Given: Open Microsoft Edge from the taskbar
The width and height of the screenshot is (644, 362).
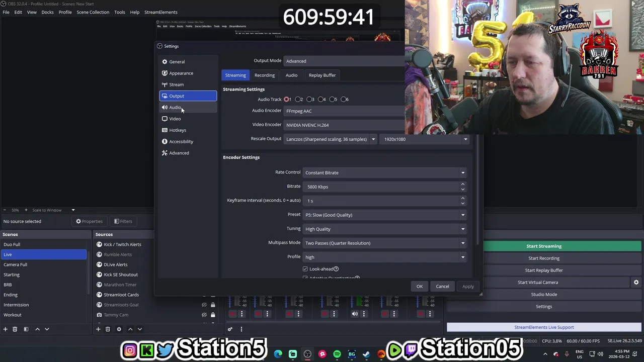Looking at the screenshot, I should pos(278,354).
